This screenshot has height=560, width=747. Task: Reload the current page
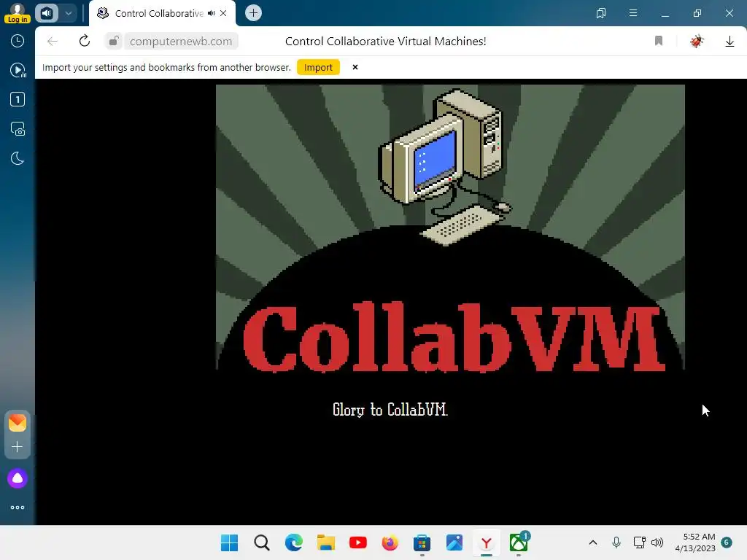[85, 41]
